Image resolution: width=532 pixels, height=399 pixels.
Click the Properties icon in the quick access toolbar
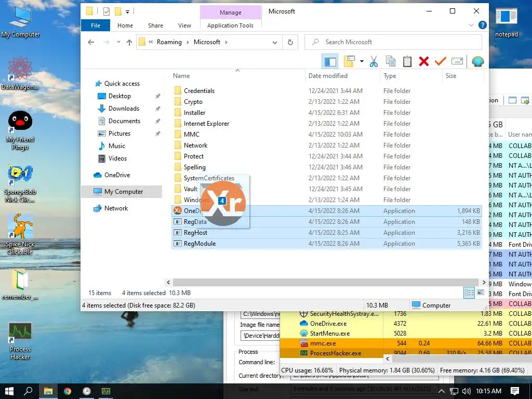(107, 11)
